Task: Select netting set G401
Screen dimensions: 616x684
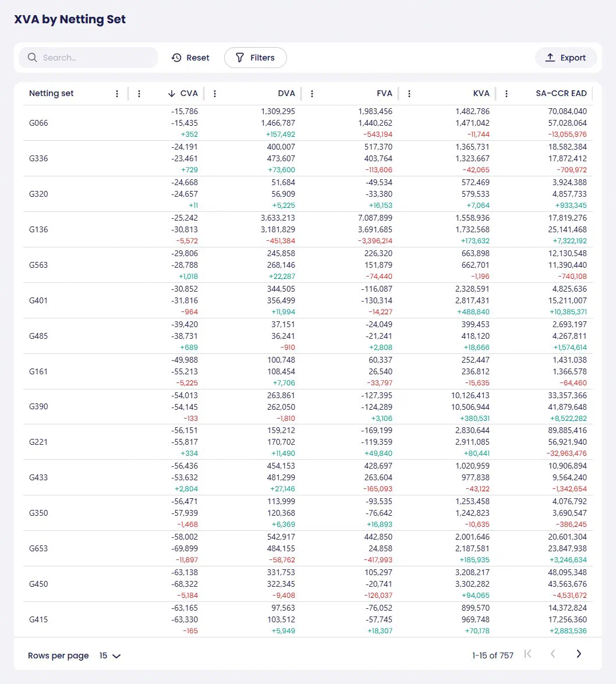Action: click(38, 300)
